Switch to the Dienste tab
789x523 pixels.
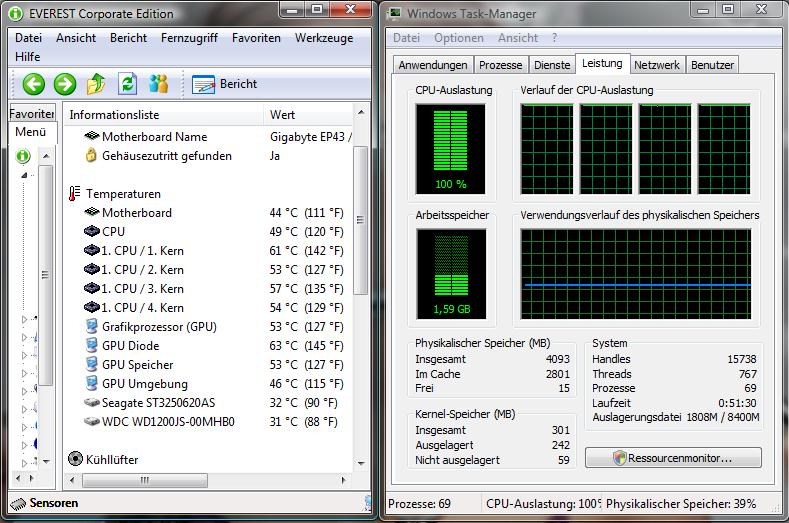coord(552,65)
